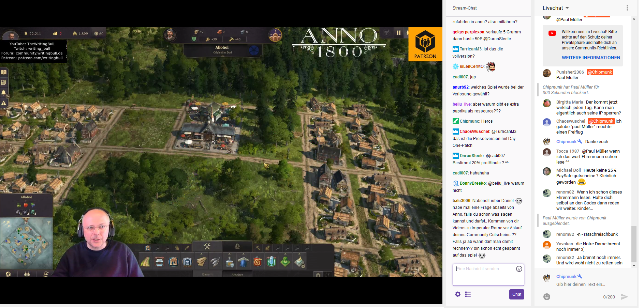The width and height of the screenshot is (644, 308).
Task: Click the pub glass icon
Action: coord(271,262)
